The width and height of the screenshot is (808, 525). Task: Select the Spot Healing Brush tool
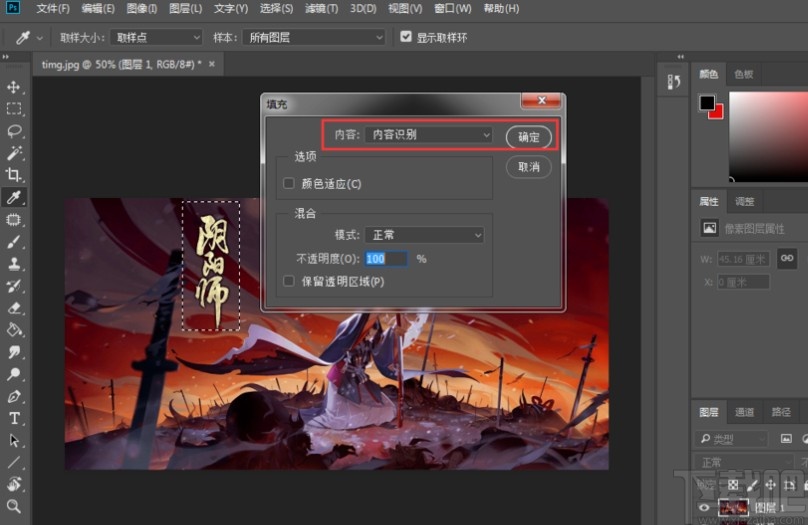coord(14,220)
